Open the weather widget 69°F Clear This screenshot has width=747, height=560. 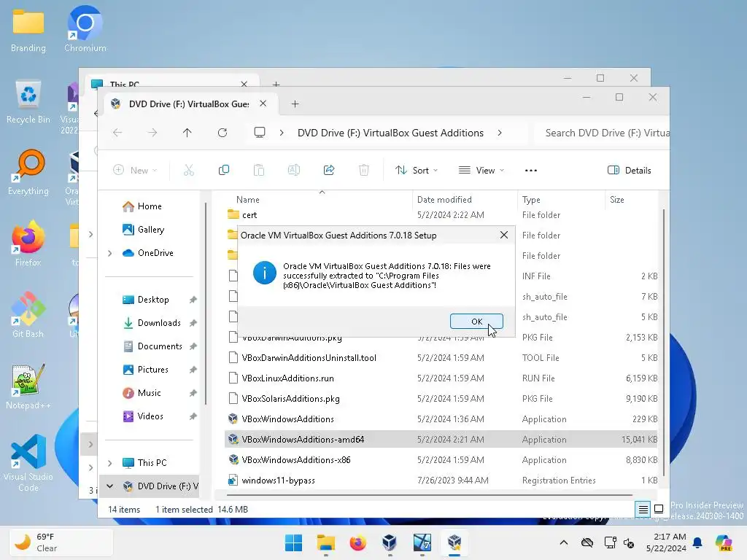click(x=61, y=542)
